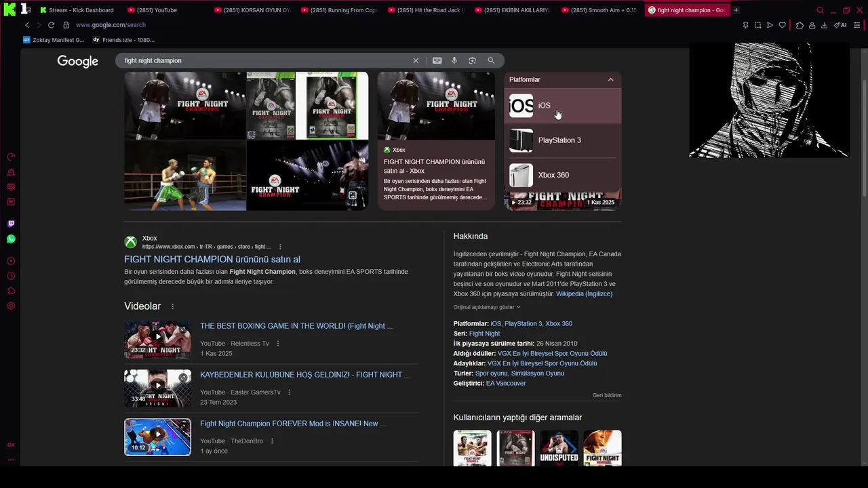Select iOS in Platformlar list
Viewport: 868px width, 488px height.
click(562, 106)
